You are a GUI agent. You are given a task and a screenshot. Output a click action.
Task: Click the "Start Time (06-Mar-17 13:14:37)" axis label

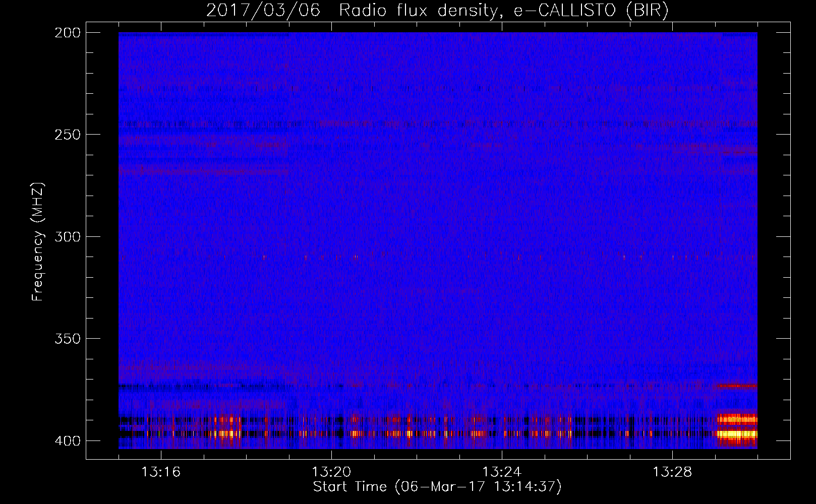click(x=437, y=487)
